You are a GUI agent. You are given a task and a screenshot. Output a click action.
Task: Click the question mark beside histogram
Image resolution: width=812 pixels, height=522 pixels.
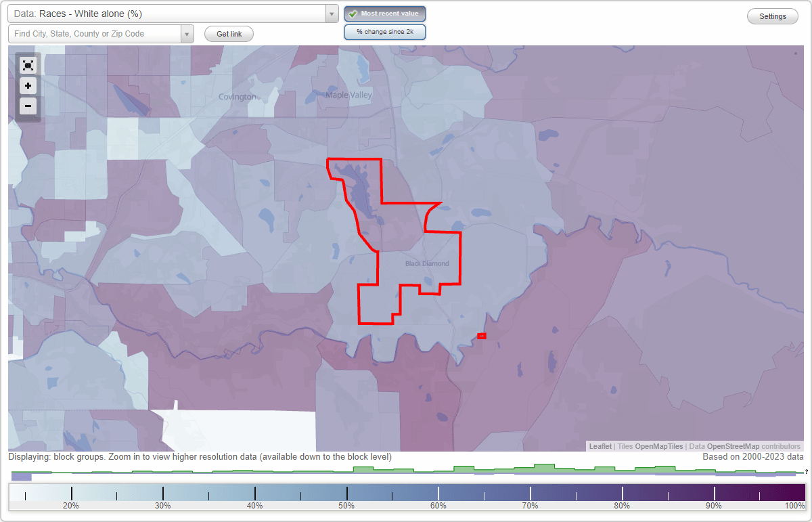click(x=807, y=471)
